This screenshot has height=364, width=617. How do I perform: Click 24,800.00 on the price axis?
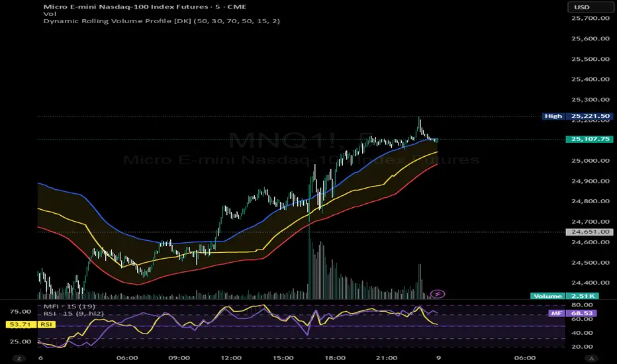coord(591,201)
